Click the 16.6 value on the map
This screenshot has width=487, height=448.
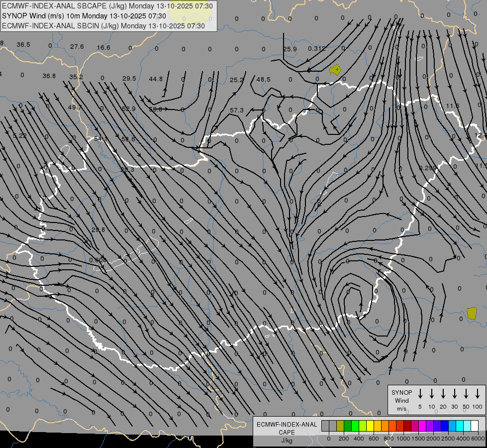pyautogui.click(x=103, y=48)
